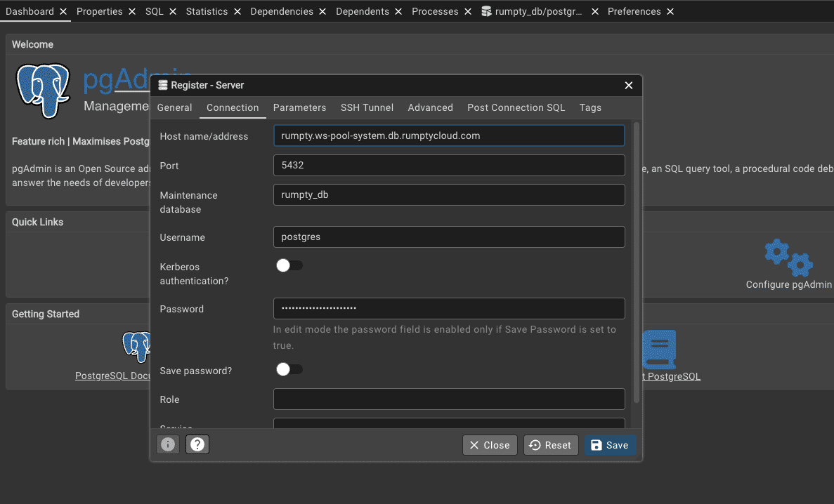Click the Configure pgAdmin gears icon

pos(789,258)
